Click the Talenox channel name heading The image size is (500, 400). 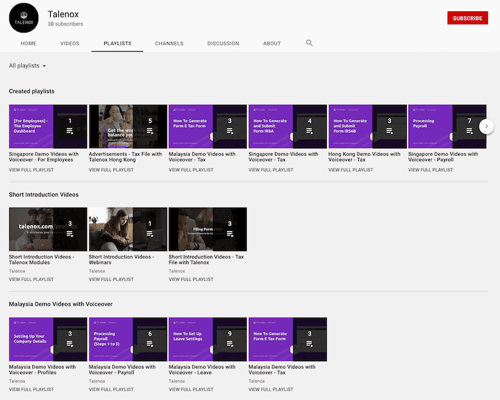click(x=63, y=14)
